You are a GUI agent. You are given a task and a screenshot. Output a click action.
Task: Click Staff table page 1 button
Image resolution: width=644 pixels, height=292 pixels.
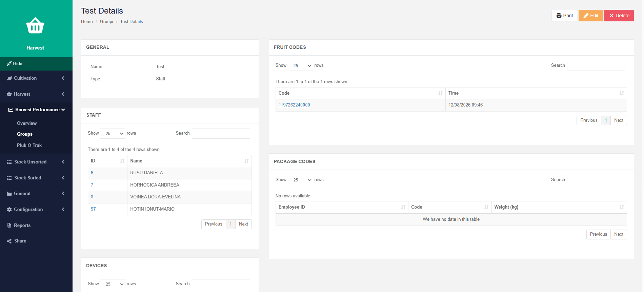[230, 224]
